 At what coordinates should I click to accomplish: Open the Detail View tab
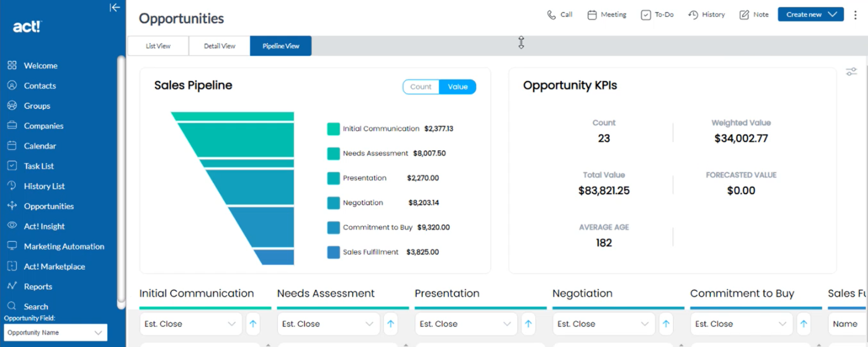tap(219, 45)
